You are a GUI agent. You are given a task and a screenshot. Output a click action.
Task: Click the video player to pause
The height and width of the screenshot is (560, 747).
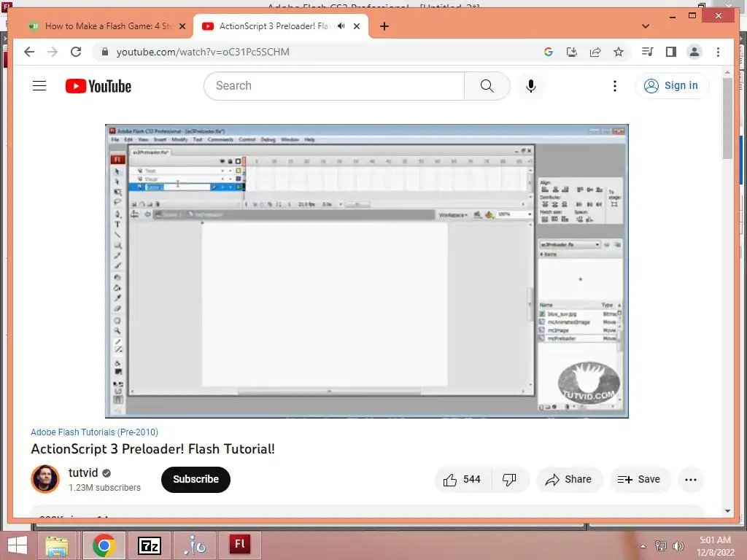click(x=366, y=271)
